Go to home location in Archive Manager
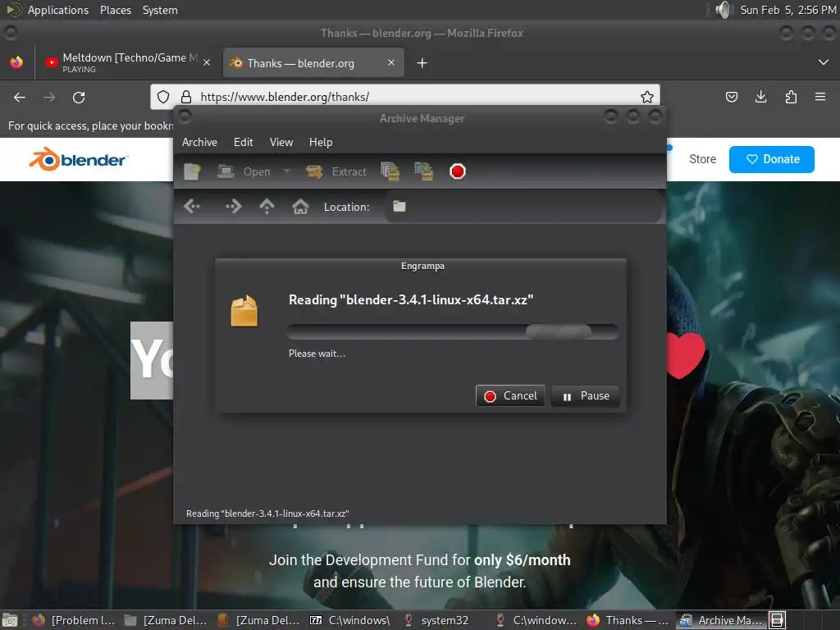 300,206
